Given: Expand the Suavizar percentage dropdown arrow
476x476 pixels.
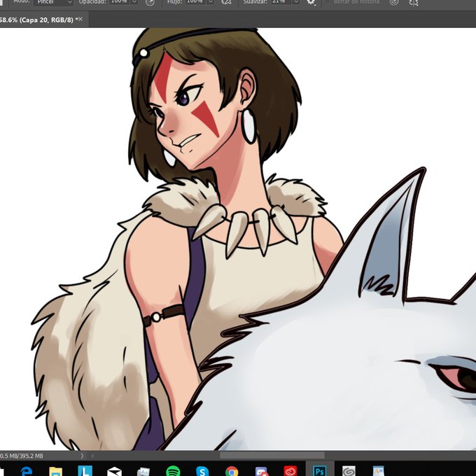Looking at the screenshot, I should click(x=295, y=2).
